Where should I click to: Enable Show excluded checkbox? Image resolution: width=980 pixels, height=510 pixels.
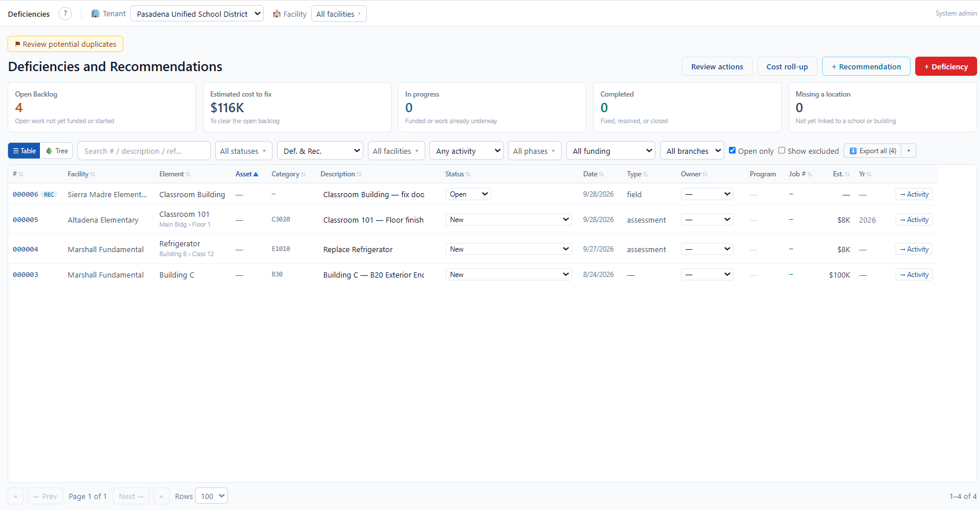click(x=782, y=150)
